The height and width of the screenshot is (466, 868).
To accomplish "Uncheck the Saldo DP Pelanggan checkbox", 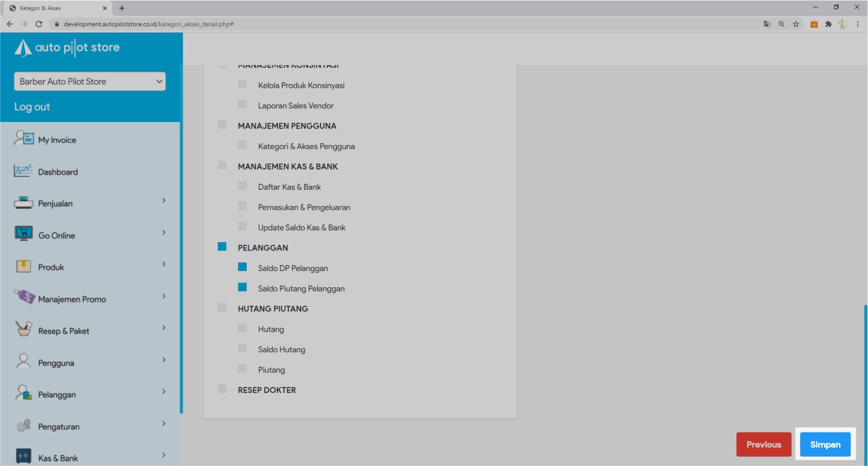I will [x=242, y=267].
